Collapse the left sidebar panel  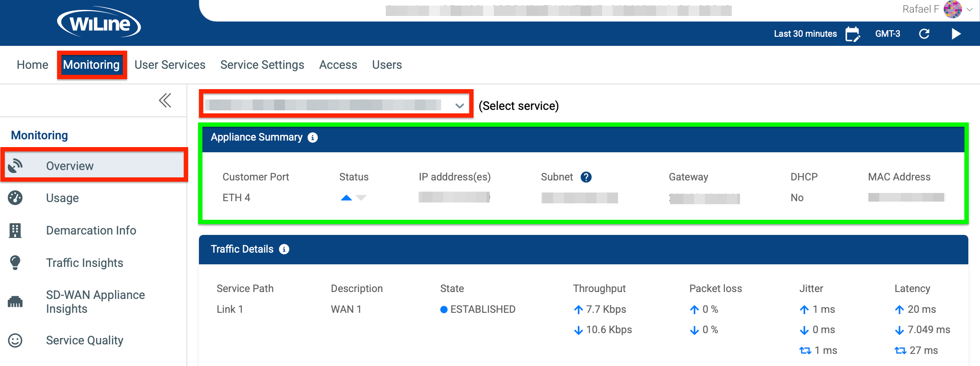point(165,100)
